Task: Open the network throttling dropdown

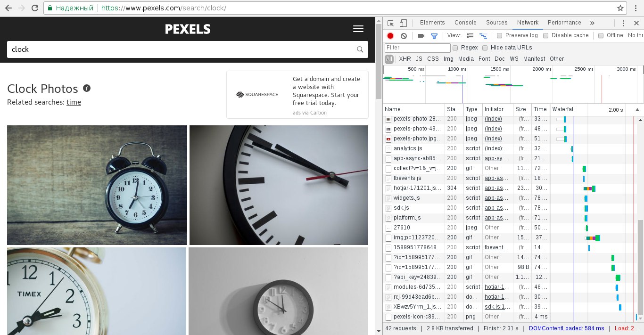Action: (x=636, y=35)
